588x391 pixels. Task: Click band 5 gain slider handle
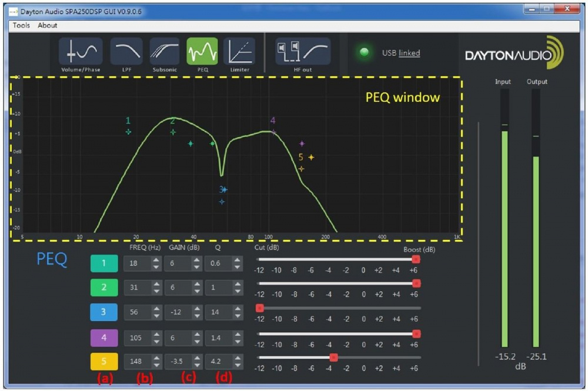[333, 357]
